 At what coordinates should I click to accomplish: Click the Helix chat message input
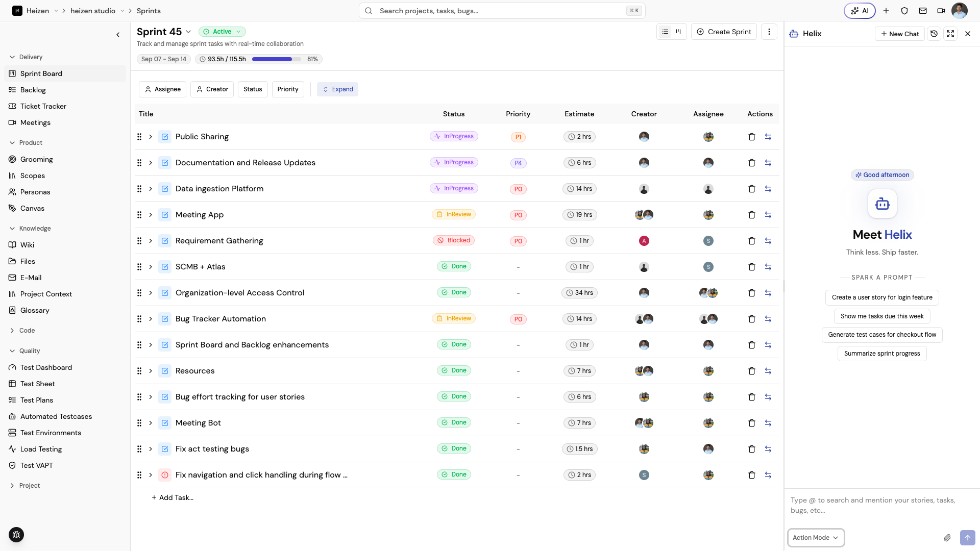click(882, 505)
